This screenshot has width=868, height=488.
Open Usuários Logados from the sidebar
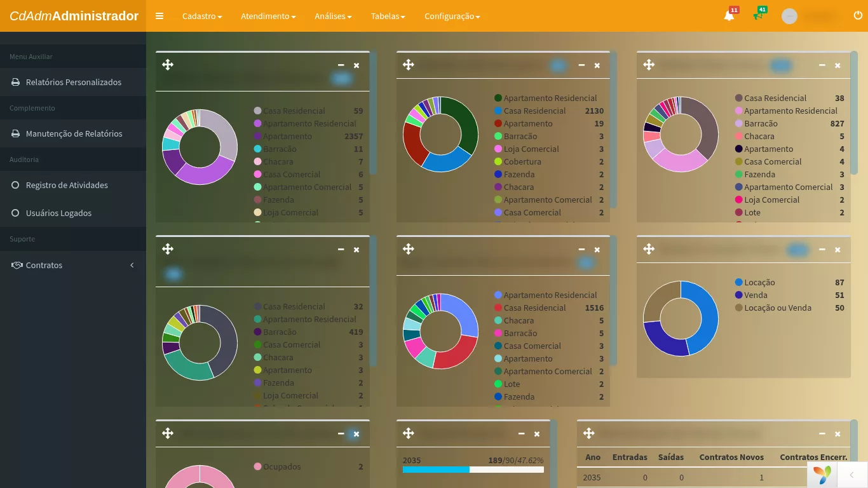pos(73,213)
